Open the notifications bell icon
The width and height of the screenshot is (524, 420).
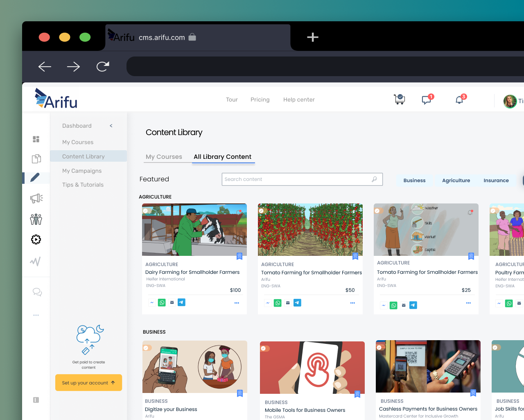[459, 100]
